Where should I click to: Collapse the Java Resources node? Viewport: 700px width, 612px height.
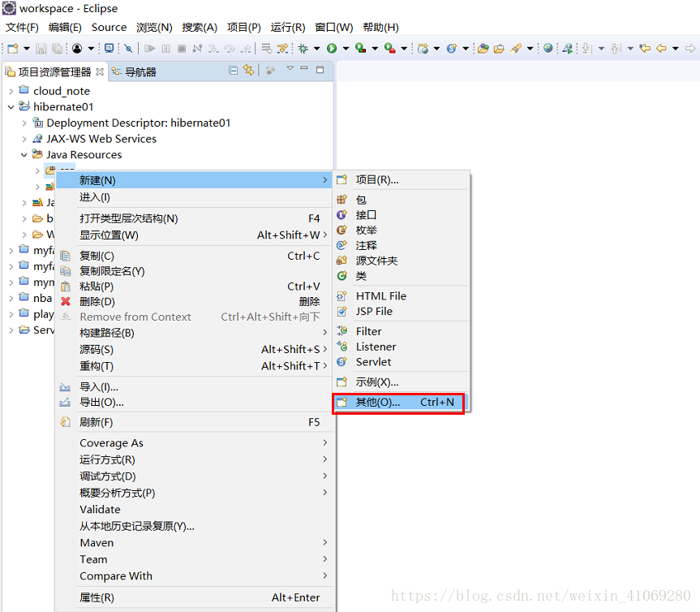tap(24, 155)
